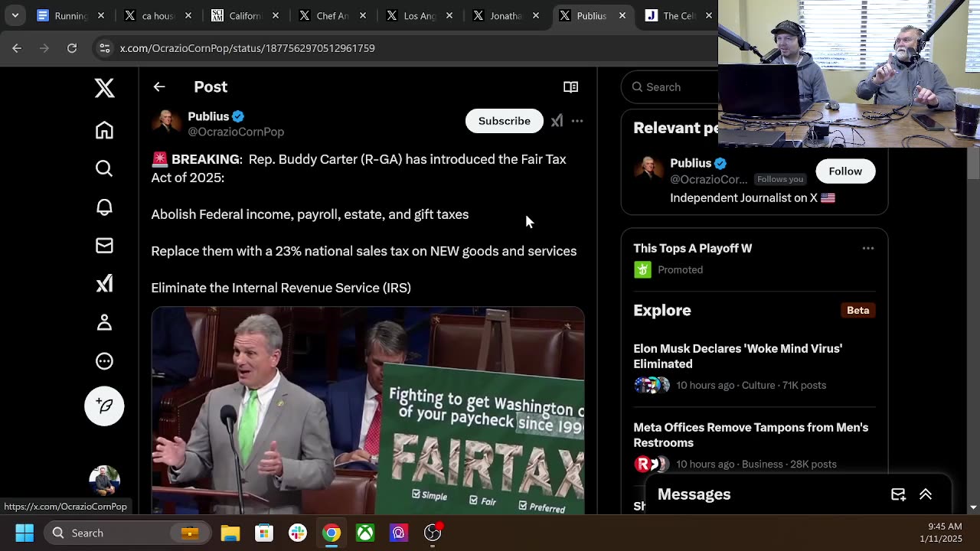
Task: Open Profile icon in sidebar
Action: (x=104, y=322)
